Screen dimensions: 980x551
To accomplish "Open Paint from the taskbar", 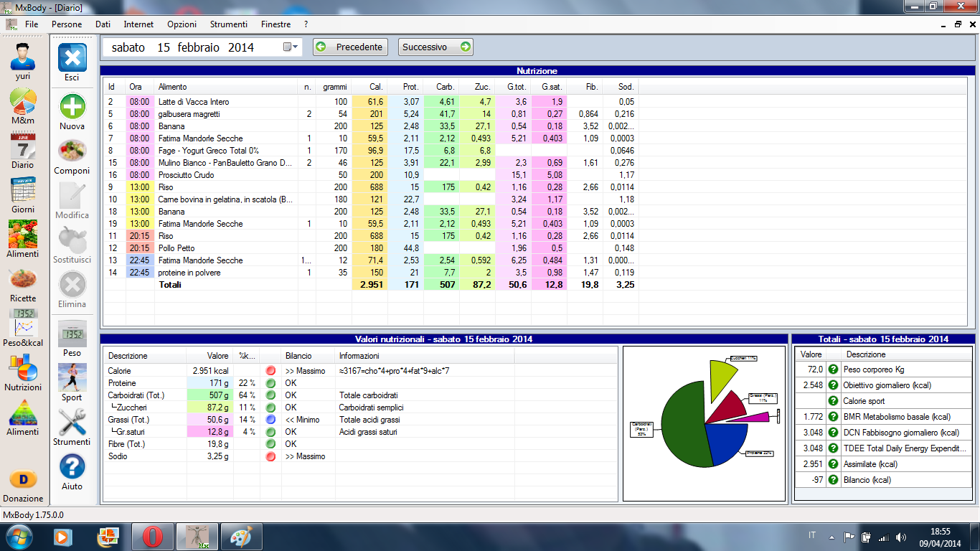I will pos(240,537).
